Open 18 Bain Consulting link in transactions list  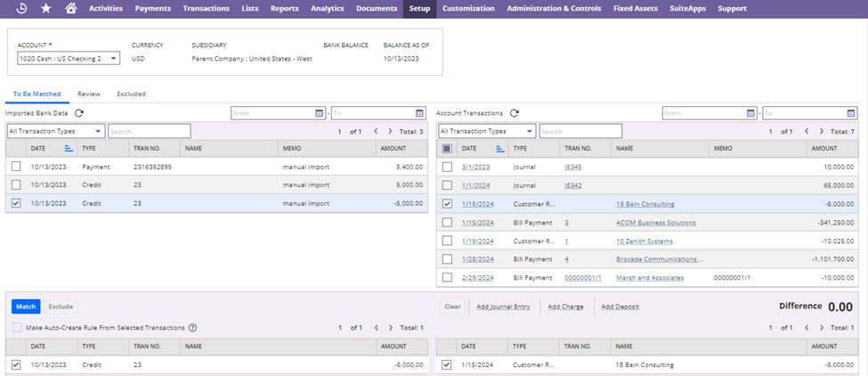[645, 204]
